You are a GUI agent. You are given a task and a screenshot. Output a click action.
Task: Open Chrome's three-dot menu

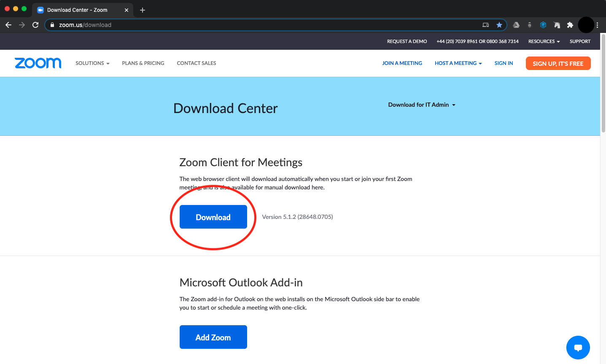598,25
